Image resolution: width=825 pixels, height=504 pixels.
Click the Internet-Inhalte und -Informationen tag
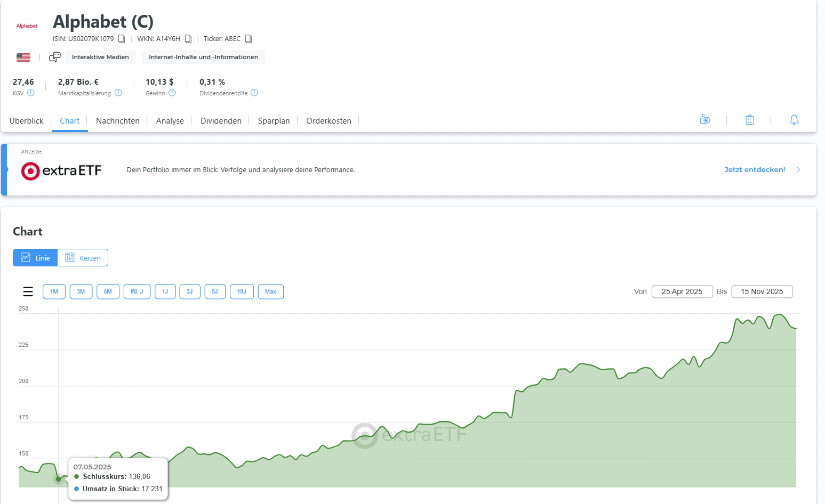pyautogui.click(x=203, y=57)
